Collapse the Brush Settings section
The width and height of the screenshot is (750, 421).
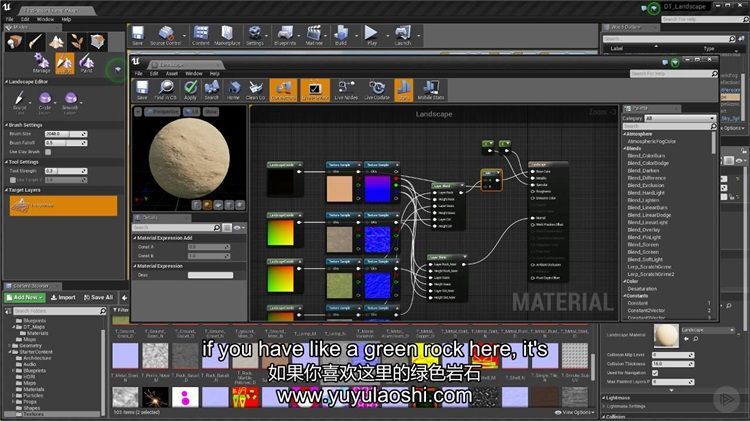pos(7,125)
